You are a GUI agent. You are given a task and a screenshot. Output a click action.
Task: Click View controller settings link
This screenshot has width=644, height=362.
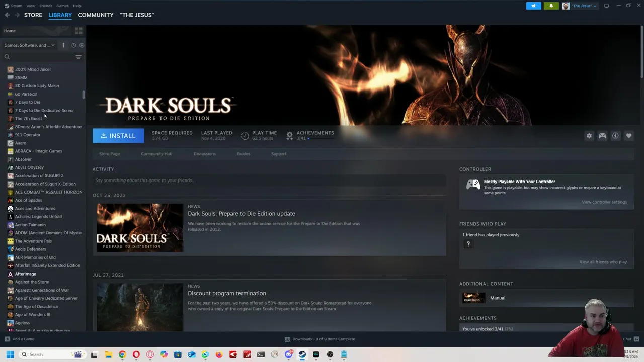pos(604,202)
